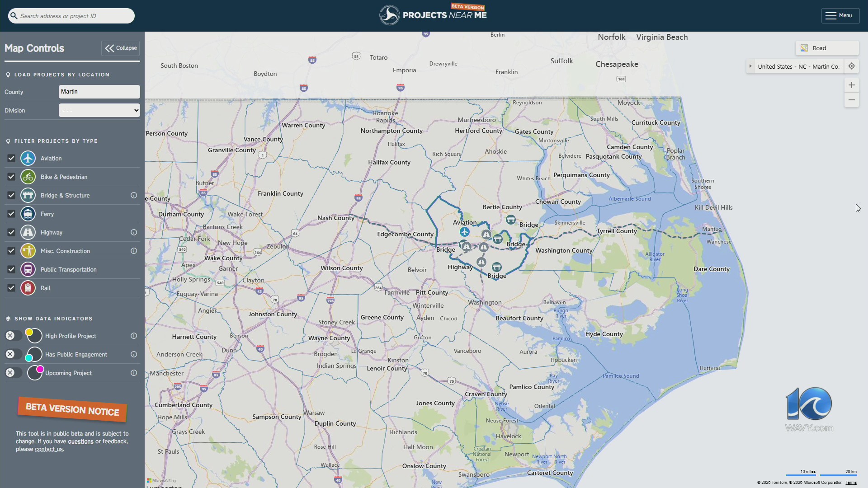Open the Menu button
The width and height of the screenshot is (868, 488).
point(840,16)
